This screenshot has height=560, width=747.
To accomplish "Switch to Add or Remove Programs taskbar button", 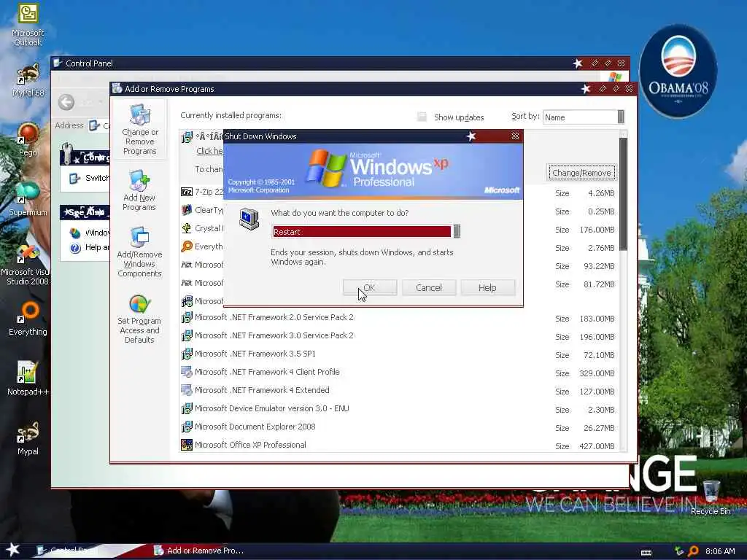I will click(200, 551).
